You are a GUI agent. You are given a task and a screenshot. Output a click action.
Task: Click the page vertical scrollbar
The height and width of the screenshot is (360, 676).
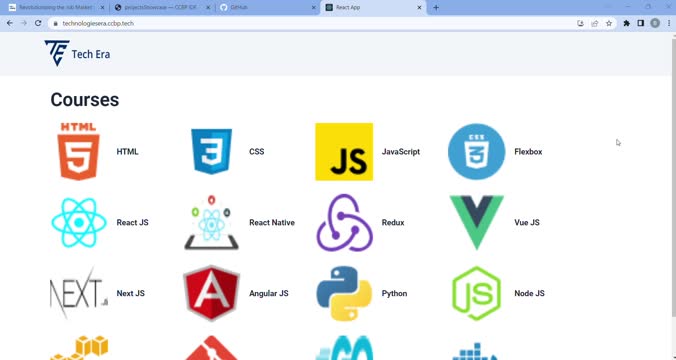pyautogui.click(x=673, y=177)
